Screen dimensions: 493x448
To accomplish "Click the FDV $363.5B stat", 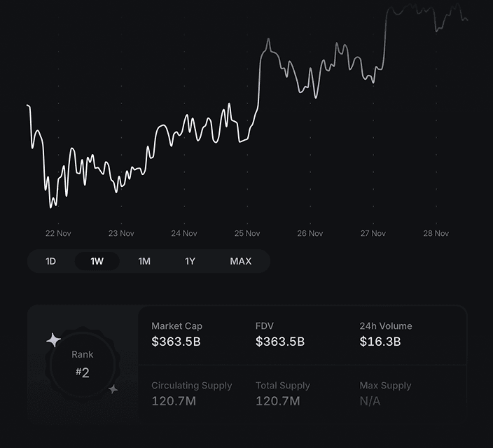I will [280, 342].
